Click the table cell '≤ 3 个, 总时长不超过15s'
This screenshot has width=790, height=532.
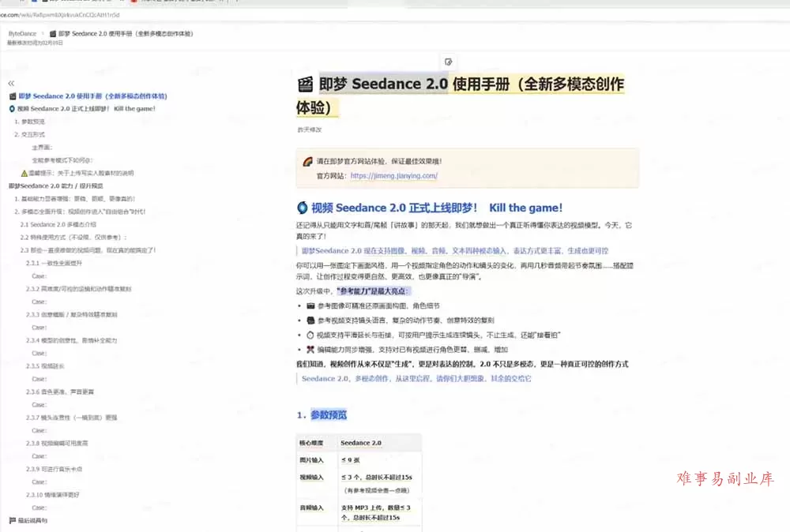(377, 477)
